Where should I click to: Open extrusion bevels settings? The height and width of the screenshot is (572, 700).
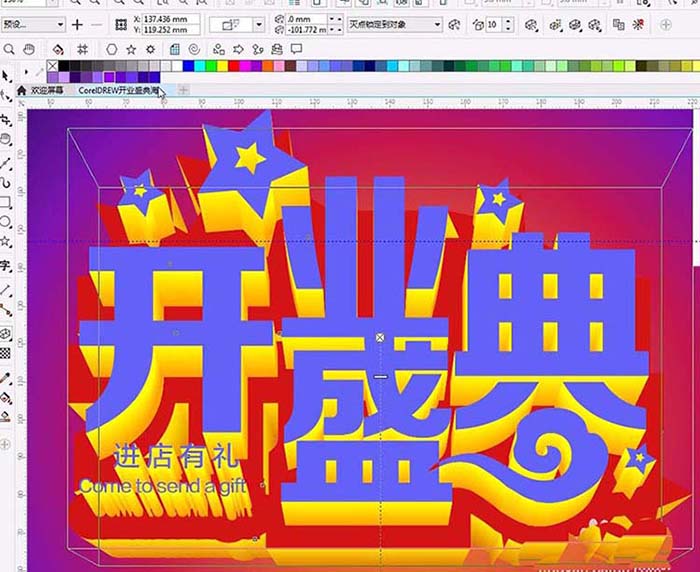[575, 25]
